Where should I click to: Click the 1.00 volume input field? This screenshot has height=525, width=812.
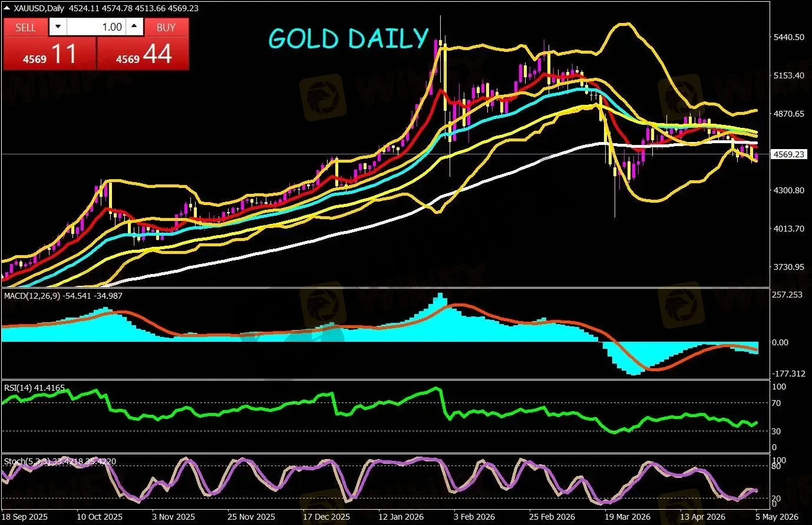[96, 27]
